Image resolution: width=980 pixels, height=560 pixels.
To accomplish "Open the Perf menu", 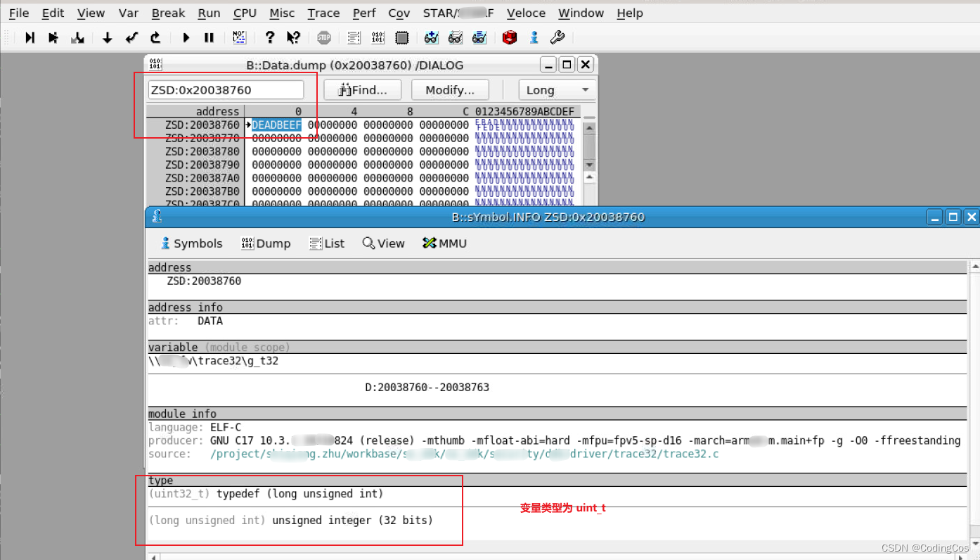I will (364, 13).
